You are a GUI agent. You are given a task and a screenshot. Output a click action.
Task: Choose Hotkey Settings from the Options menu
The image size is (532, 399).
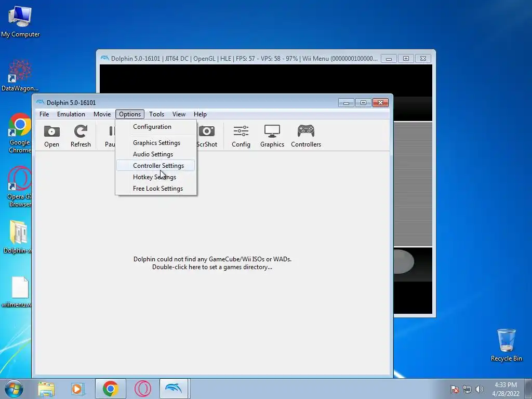click(156, 177)
